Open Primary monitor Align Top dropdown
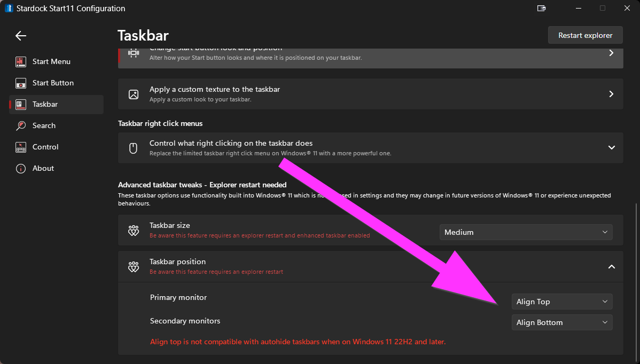640x364 pixels. pyautogui.click(x=561, y=302)
